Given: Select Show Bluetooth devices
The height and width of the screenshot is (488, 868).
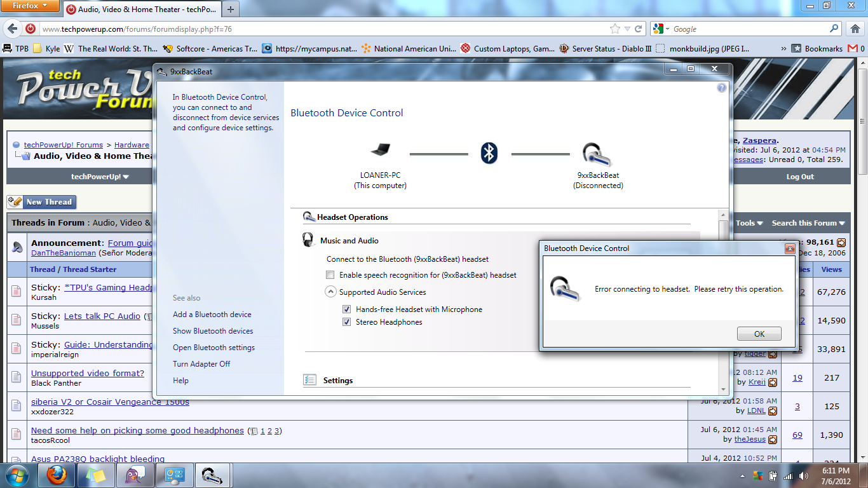Looking at the screenshot, I should point(213,331).
